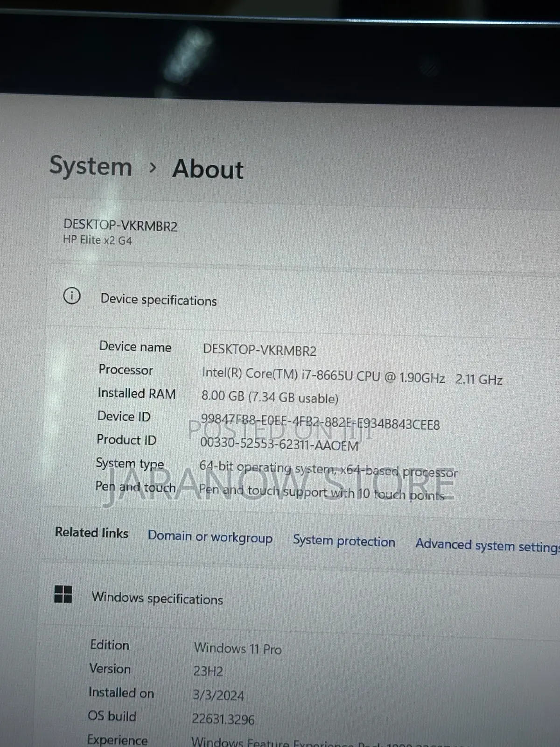
Task: Select the System type label
Action: pyautogui.click(x=130, y=463)
